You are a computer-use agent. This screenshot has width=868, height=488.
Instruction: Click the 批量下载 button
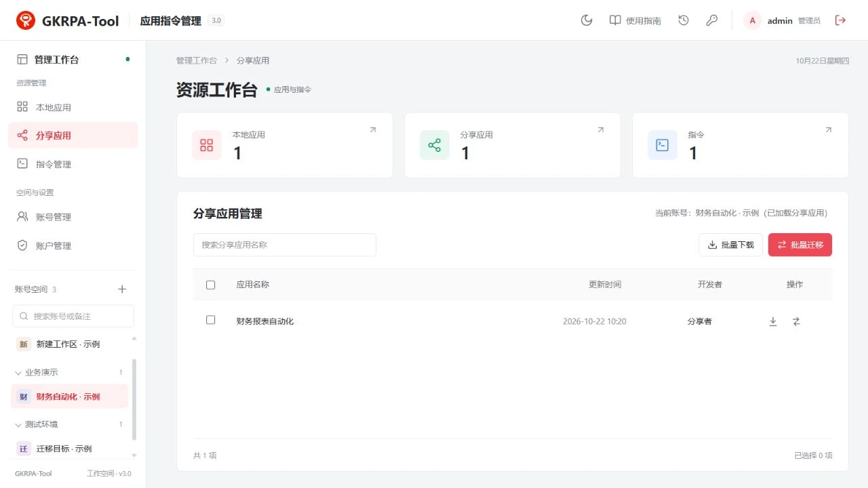click(730, 245)
